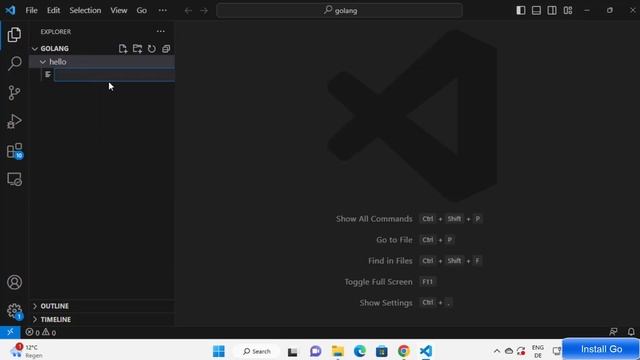
Task: Collapse the GOLANG workspace section
Action: coord(35,49)
